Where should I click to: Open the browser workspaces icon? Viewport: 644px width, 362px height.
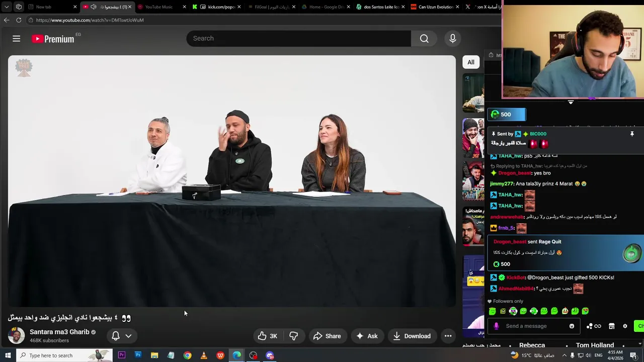[x=19, y=7]
